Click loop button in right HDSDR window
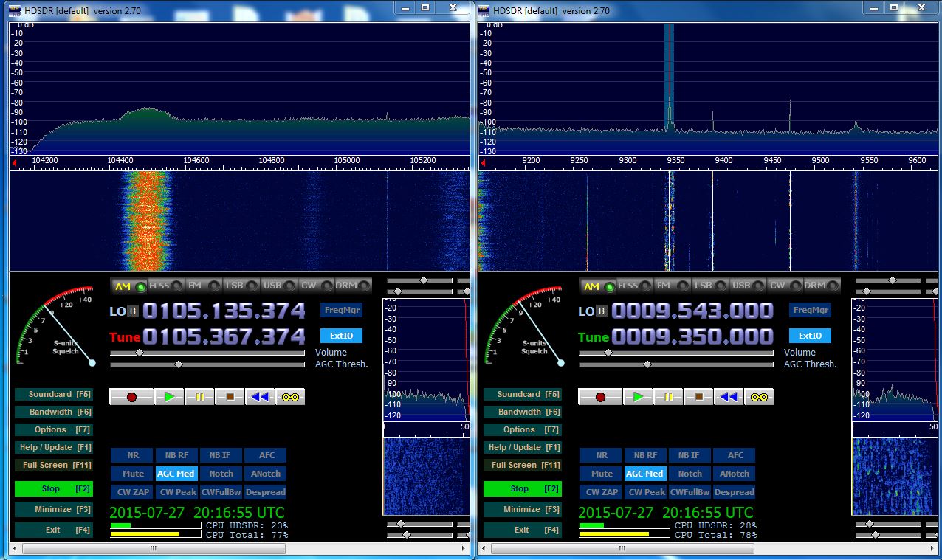Screen dimensions: 942x560 (759, 397)
